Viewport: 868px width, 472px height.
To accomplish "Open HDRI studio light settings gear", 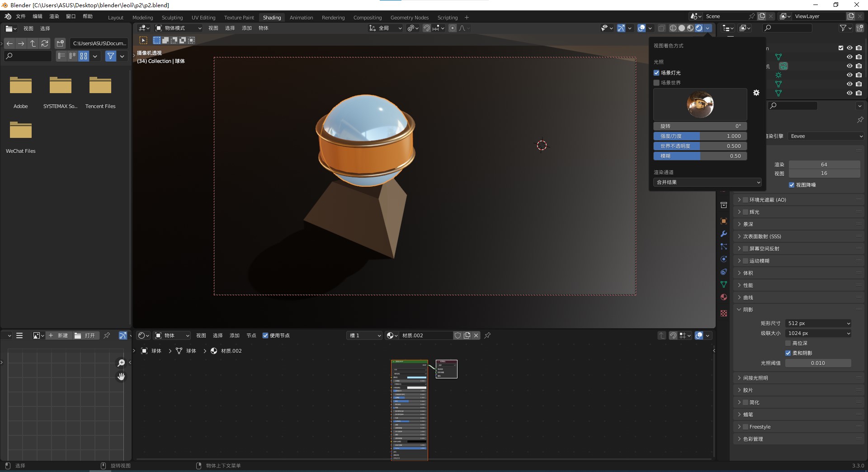I will pyautogui.click(x=756, y=93).
